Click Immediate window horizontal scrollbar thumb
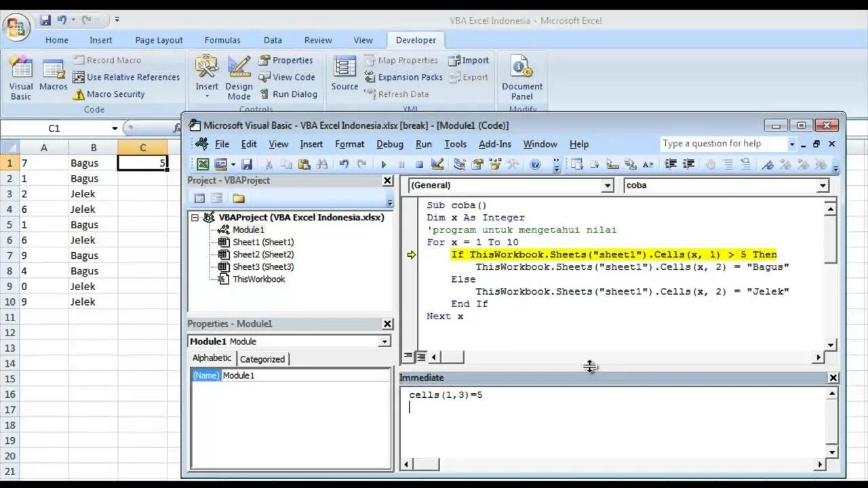This screenshot has width=868, height=488. (x=427, y=464)
